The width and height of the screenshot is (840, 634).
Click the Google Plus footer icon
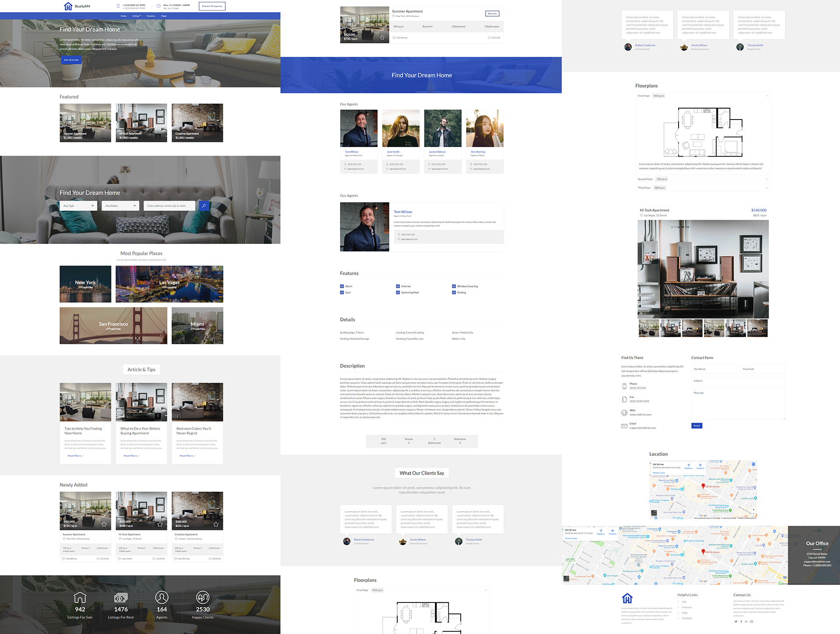(746, 621)
